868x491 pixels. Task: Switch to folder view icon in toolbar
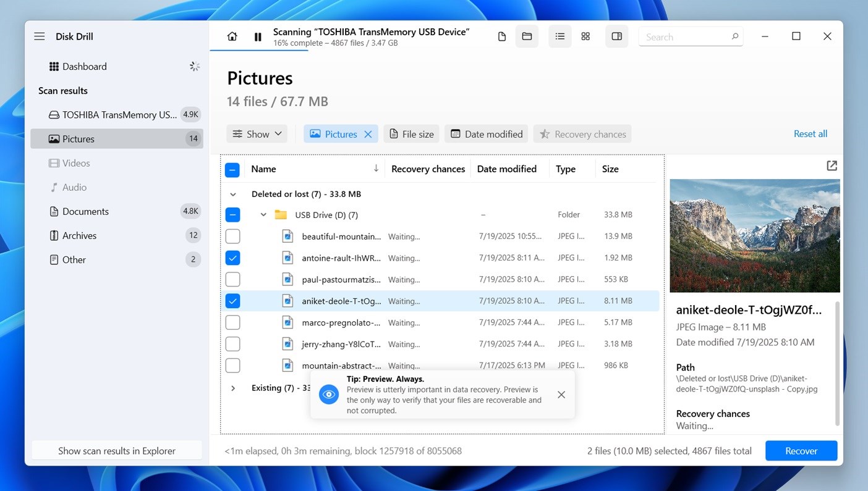tap(527, 37)
